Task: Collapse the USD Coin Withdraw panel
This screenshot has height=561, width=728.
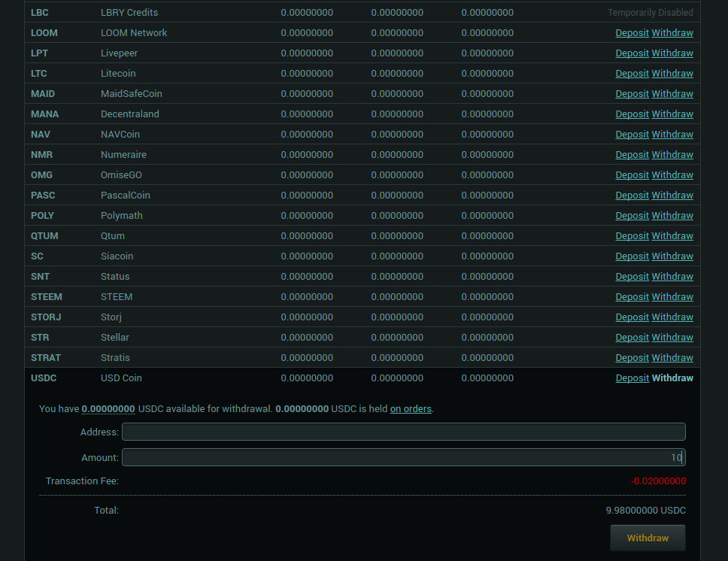Action: point(672,378)
